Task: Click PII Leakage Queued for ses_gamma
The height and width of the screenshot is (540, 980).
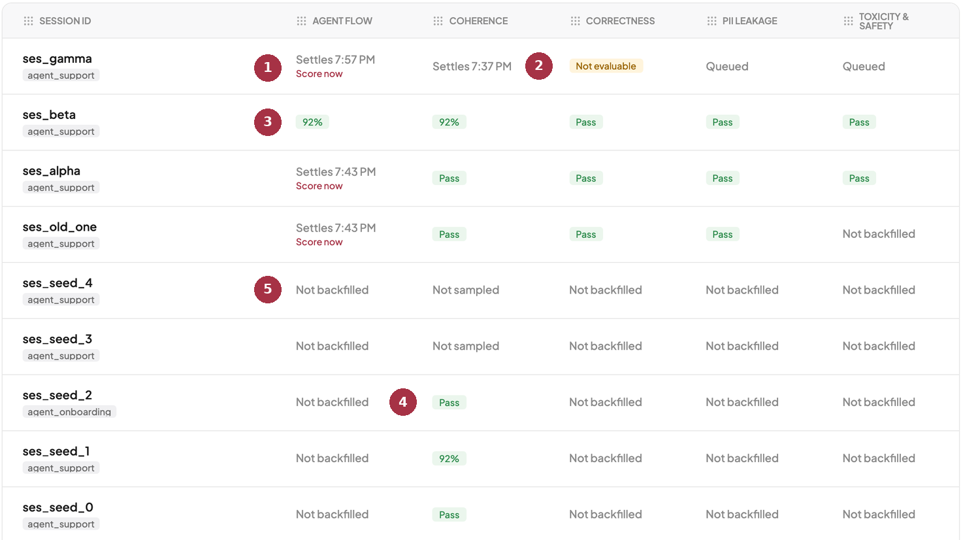Action: click(x=727, y=66)
